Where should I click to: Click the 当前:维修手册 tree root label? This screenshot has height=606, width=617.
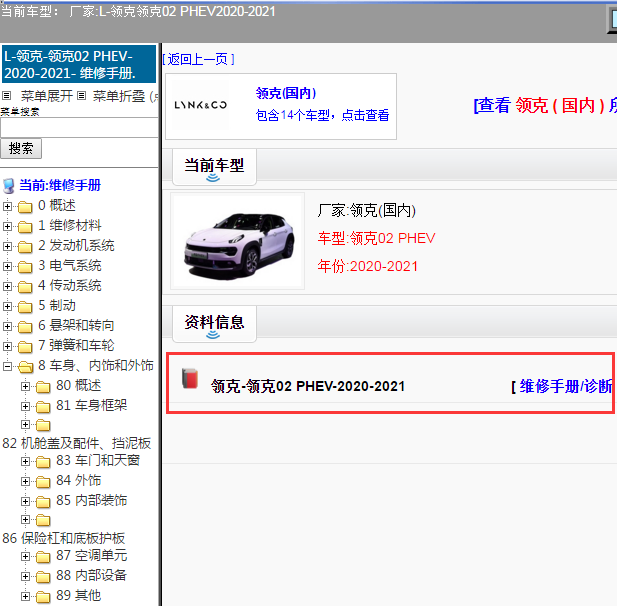click(x=60, y=185)
